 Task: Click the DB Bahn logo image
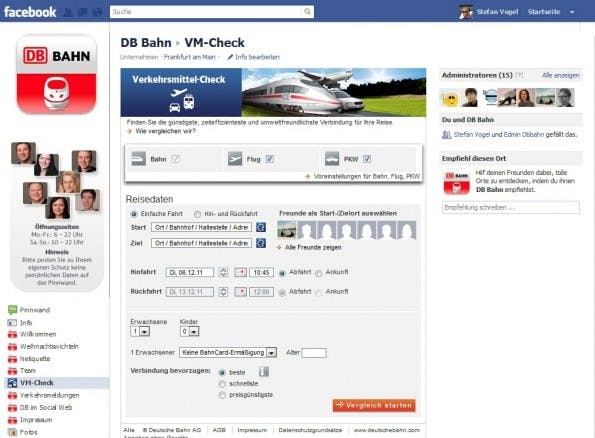coord(57,74)
